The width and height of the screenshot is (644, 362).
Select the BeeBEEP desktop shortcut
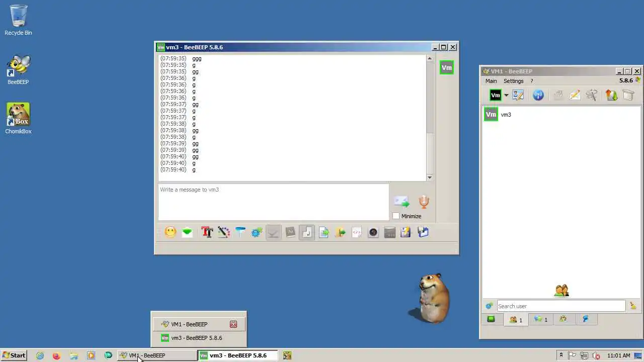[x=18, y=69]
